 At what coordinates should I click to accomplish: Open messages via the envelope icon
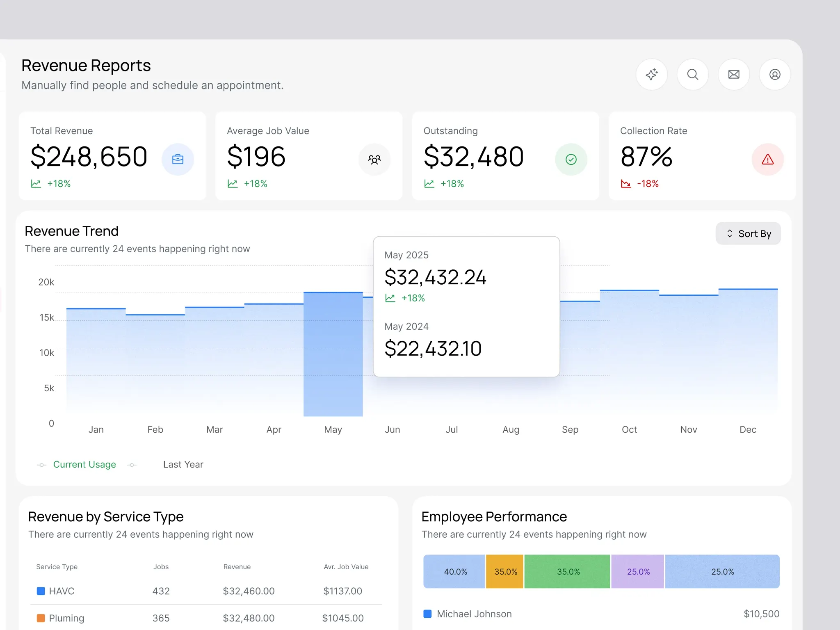734,75
